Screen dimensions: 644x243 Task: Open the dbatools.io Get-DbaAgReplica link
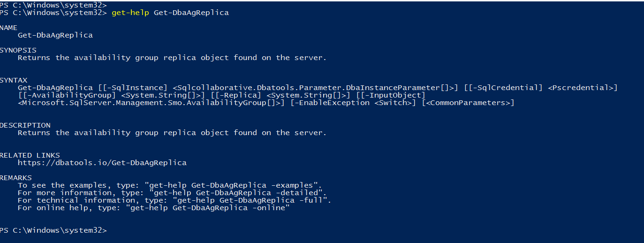[x=102, y=163]
